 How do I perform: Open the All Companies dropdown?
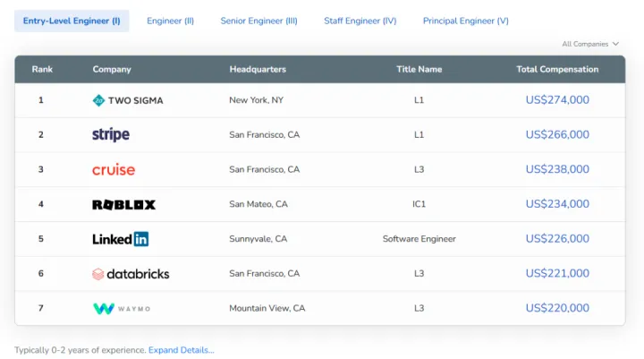pos(590,44)
